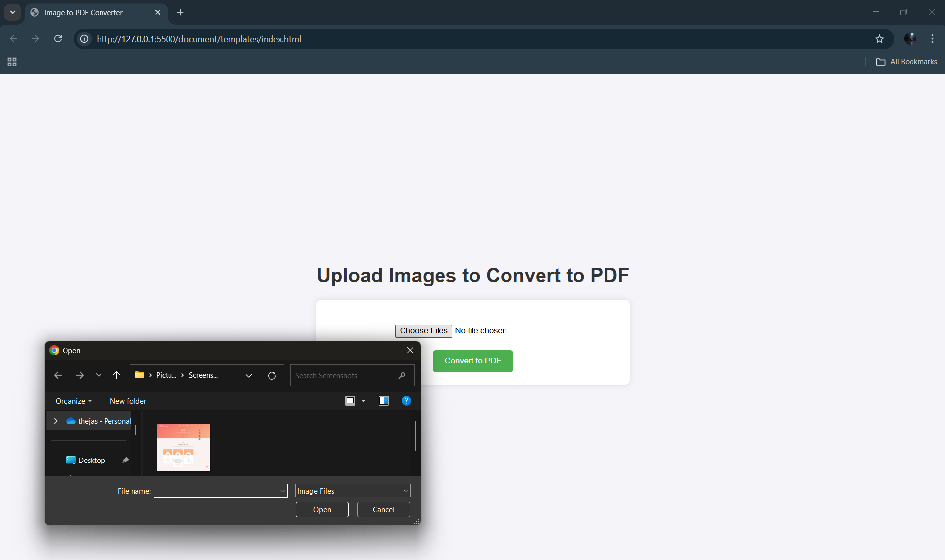Image resolution: width=945 pixels, height=560 pixels.
Task: Pin or unpin the Desktop shortcut
Action: pos(125,460)
